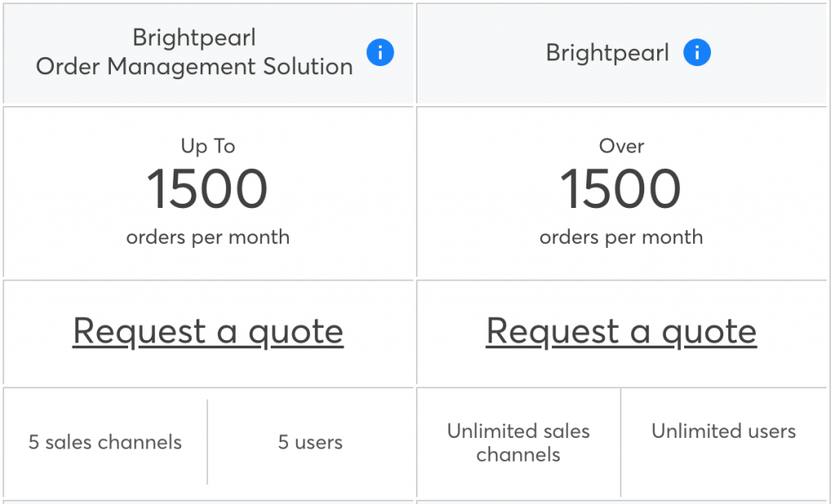Click the Up To 1500 orders per month cell
This screenshot has height=504, width=835.
pyautogui.click(x=207, y=192)
